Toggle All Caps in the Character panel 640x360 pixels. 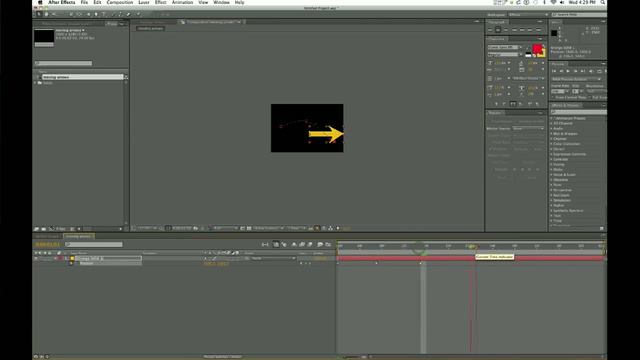point(513,104)
